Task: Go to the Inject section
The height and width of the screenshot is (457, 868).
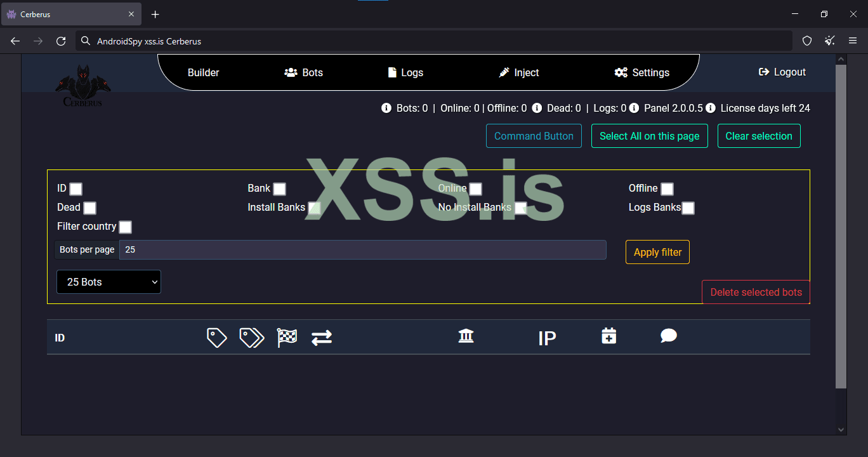Action: pos(519,72)
